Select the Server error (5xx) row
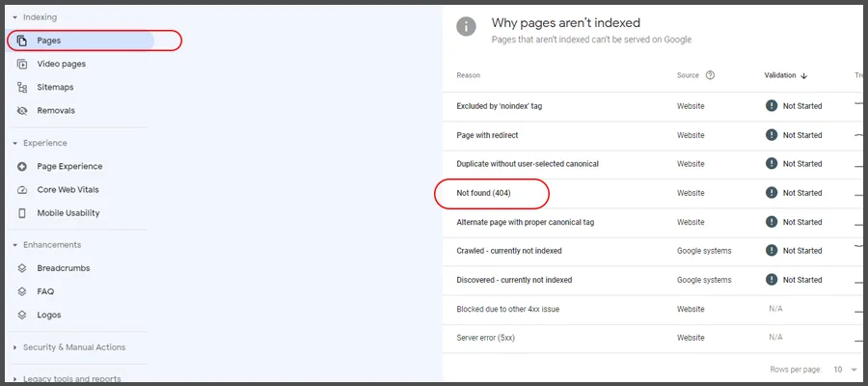The width and height of the screenshot is (868, 386). pos(486,338)
